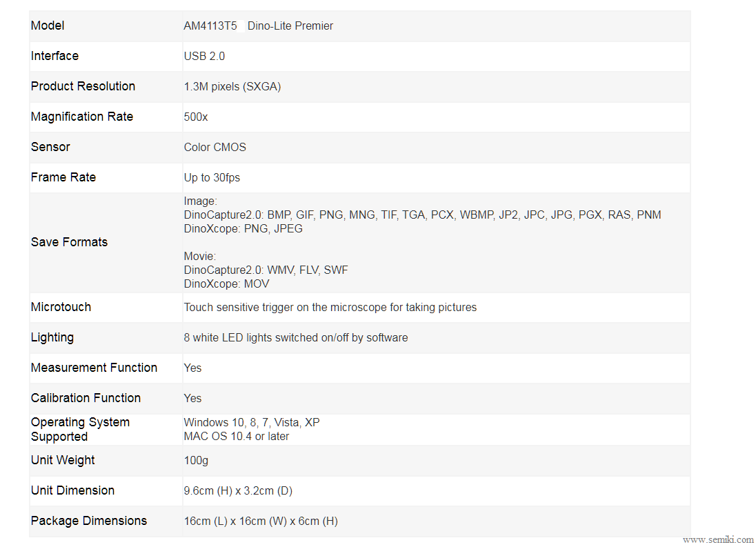Click the Model row label
The image size is (756, 547).
(x=48, y=26)
